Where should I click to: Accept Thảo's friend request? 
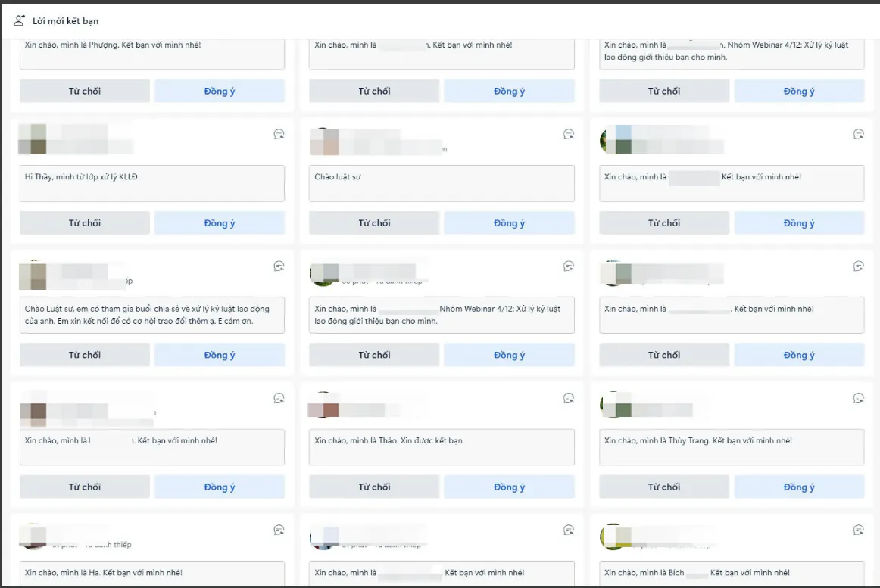click(509, 487)
